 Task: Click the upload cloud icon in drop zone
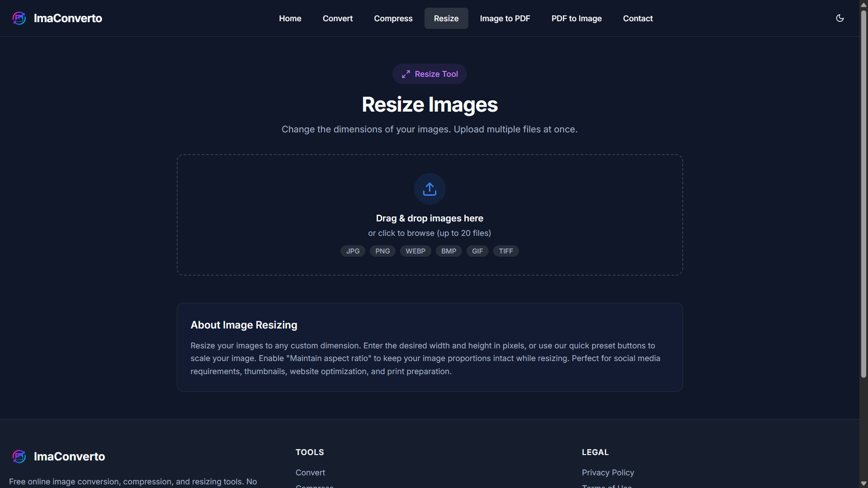click(429, 188)
